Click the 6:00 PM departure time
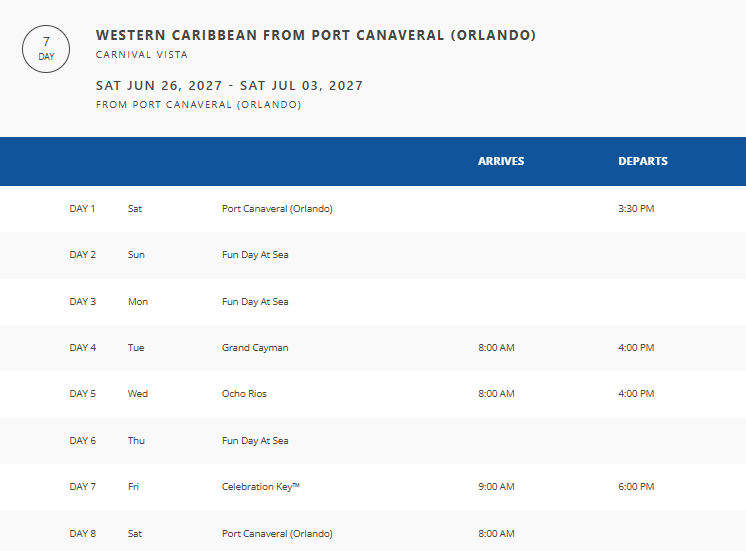Screen dimensions: 746x551 coord(636,487)
